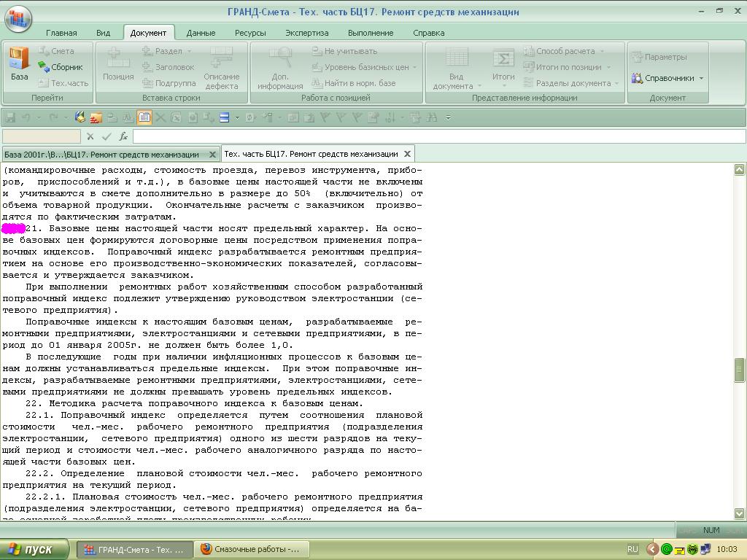Click the fx function icon
Screen dimensions: 747x560
pos(123,136)
